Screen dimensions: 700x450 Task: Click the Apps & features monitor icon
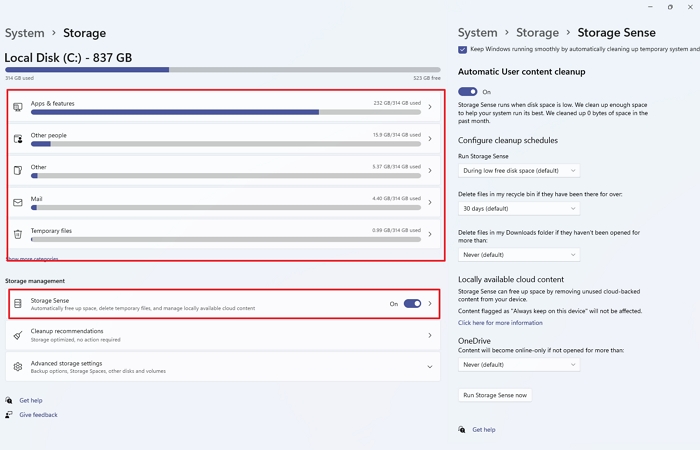(x=18, y=107)
